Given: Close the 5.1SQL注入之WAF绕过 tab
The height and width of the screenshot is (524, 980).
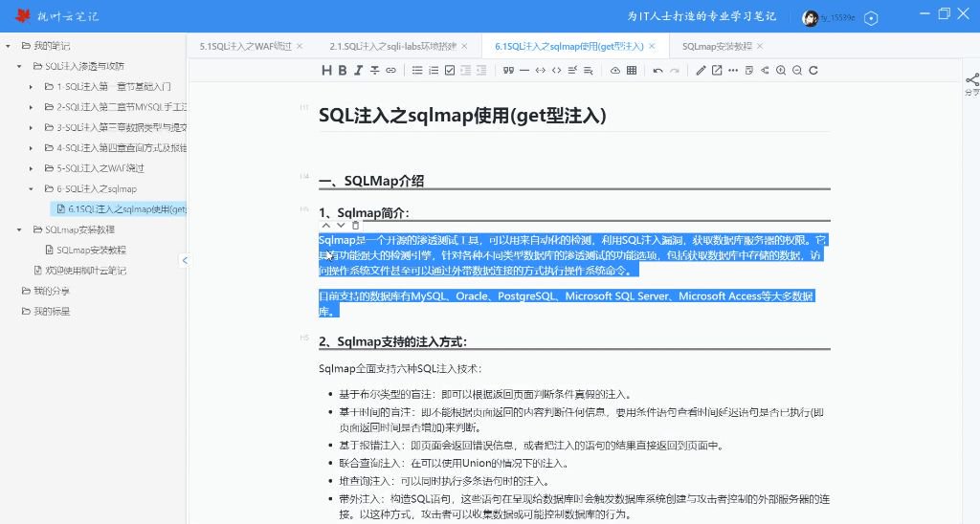Looking at the screenshot, I should click(300, 46).
